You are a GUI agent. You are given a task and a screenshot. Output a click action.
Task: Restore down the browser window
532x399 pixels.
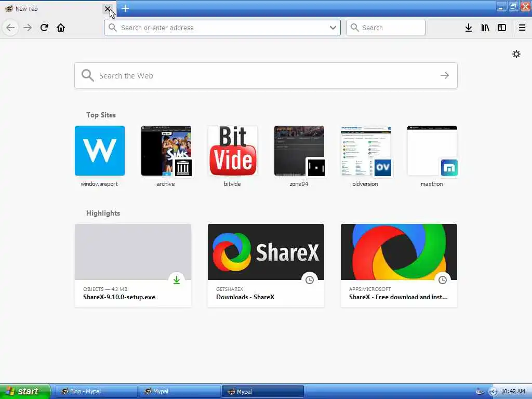[513, 7]
